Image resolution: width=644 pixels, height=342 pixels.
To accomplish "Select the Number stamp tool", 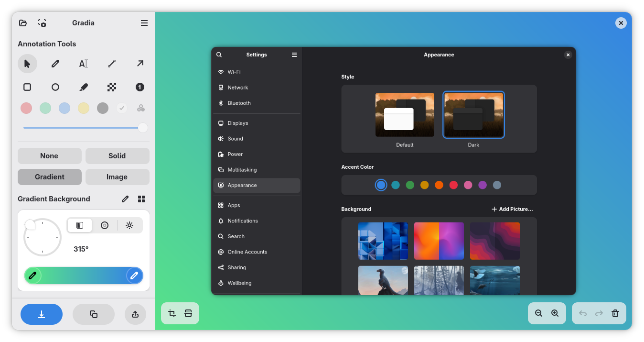I will tap(140, 87).
